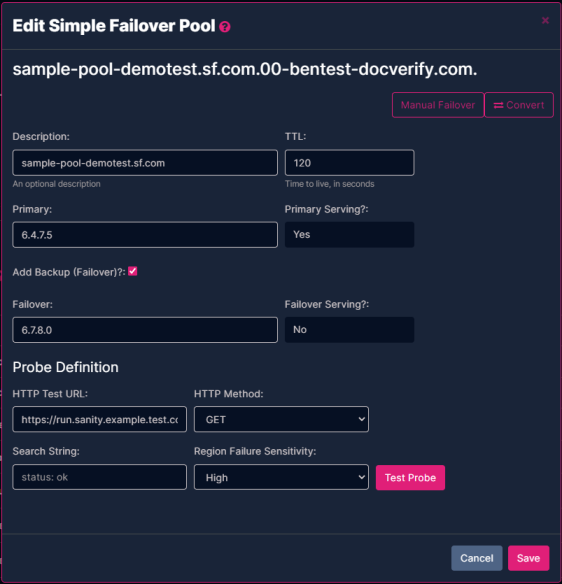Click the pool name heading sample-pool-demotest.sf.com
Viewport: 562px width, 584px height.
(245, 69)
